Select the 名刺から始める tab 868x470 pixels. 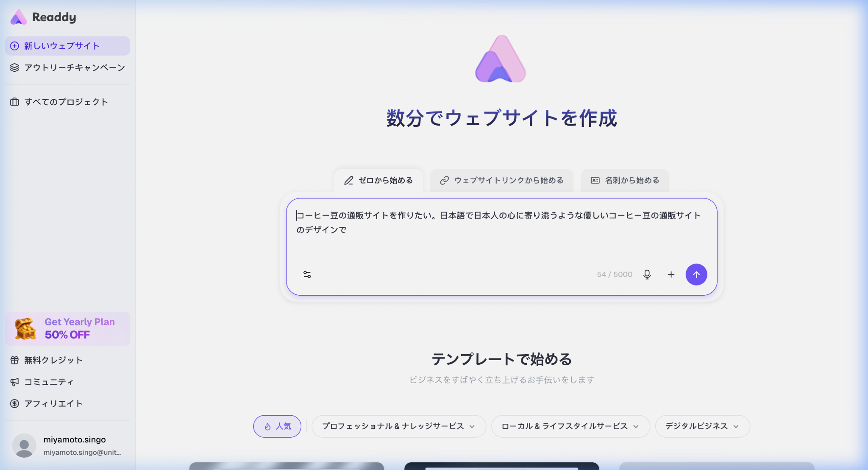coord(625,181)
